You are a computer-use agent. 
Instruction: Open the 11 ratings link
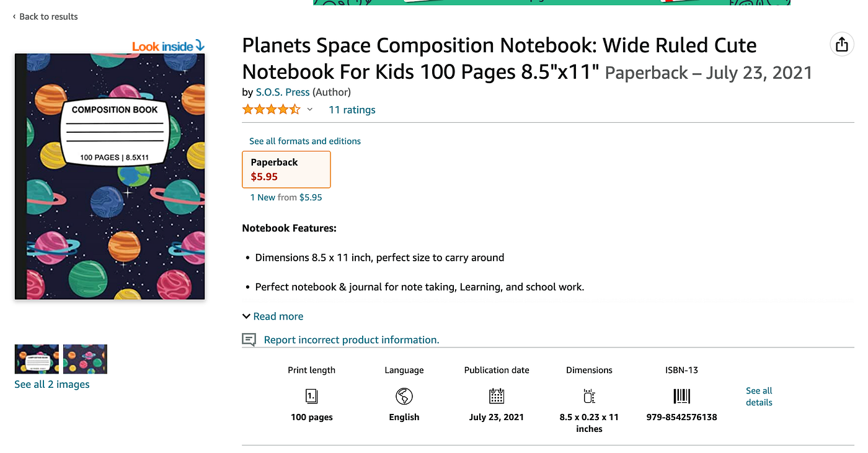[352, 110]
